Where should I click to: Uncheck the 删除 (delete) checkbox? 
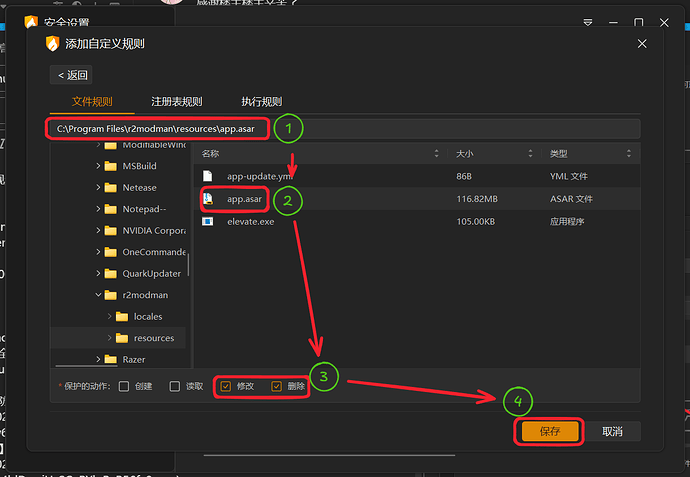276,386
